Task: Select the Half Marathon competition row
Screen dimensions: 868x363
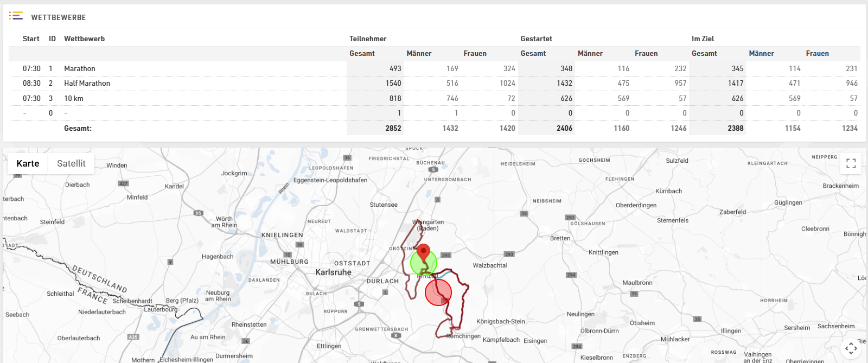Action: click(87, 83)
